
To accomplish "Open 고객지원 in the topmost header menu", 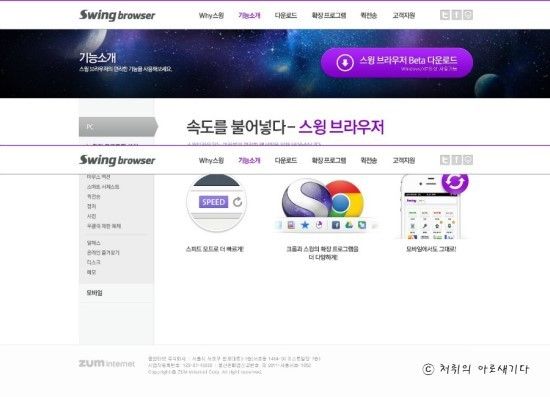I will coord(404,15).
